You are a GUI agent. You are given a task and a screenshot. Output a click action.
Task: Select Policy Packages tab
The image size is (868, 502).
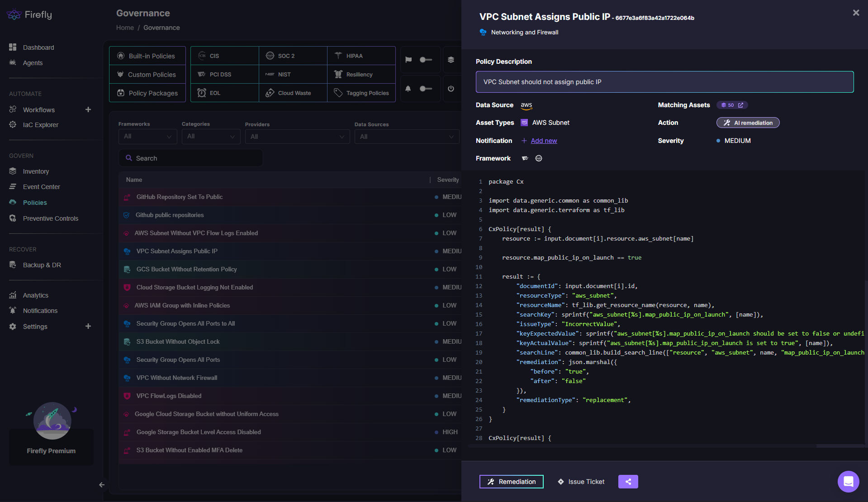[x=147, y=93]
